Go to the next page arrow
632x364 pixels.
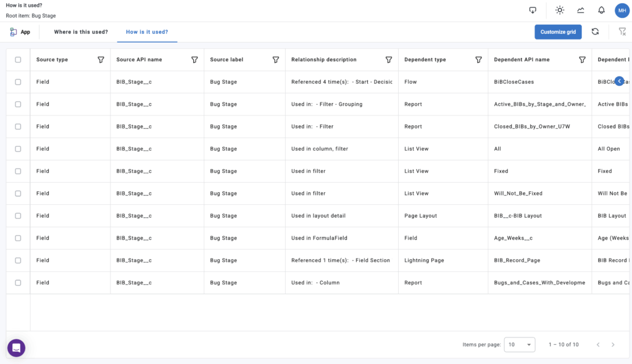click(613, 345)
